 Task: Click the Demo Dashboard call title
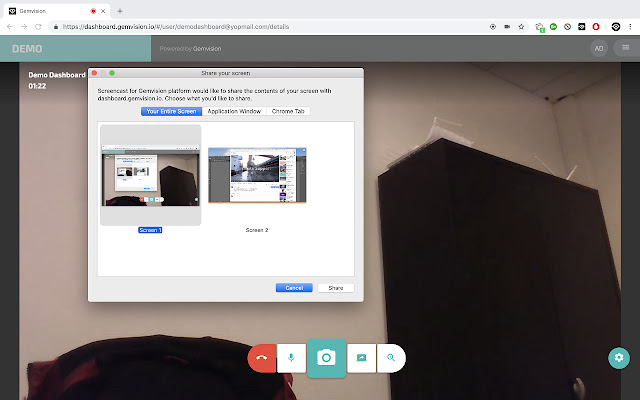click(57, 75)
